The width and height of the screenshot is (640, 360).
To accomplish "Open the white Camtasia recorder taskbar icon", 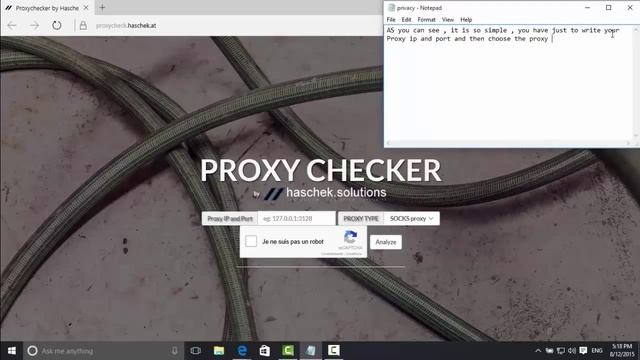I will coord(333,351).
